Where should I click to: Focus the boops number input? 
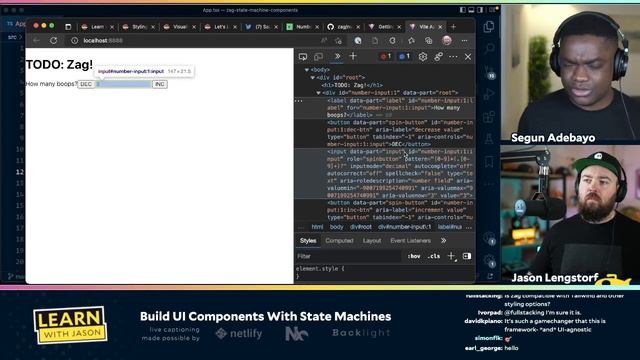click(123, 84)
